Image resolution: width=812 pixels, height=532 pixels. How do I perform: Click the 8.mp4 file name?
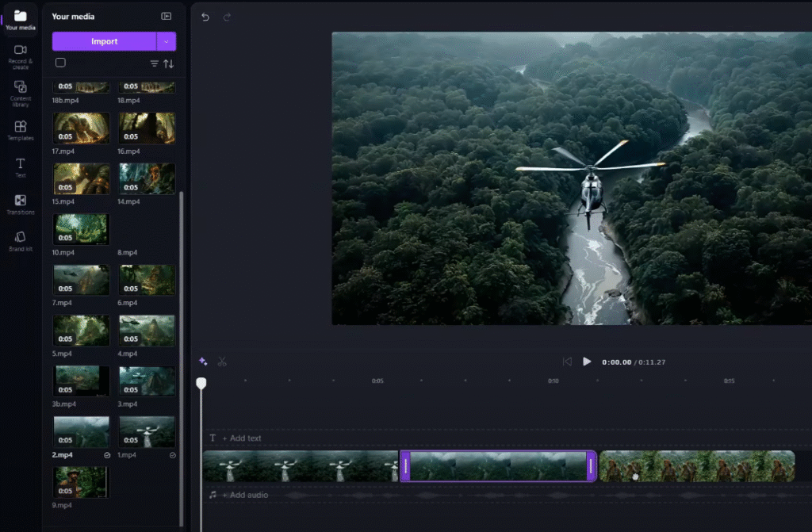(x=127, y=253)
